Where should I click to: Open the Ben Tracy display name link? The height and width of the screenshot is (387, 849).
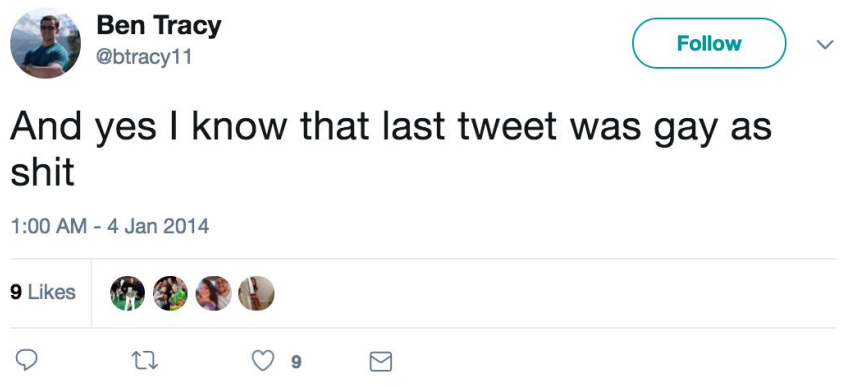click(159, 27)
